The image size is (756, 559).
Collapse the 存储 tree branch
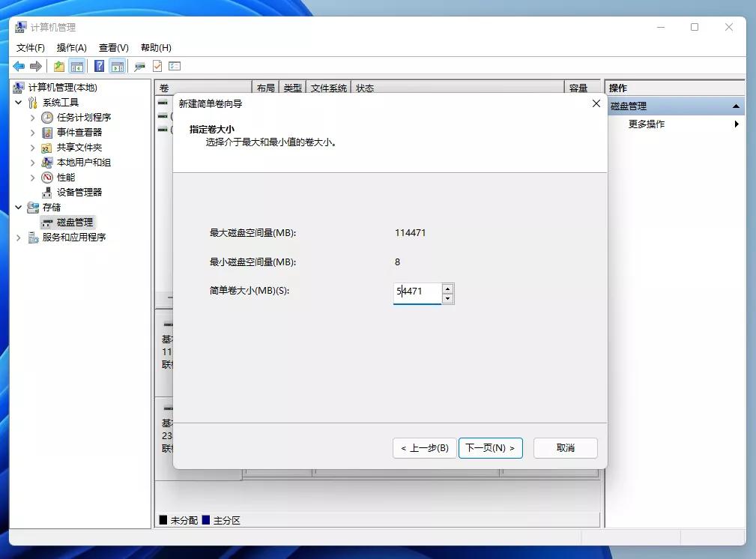[18, 207]
